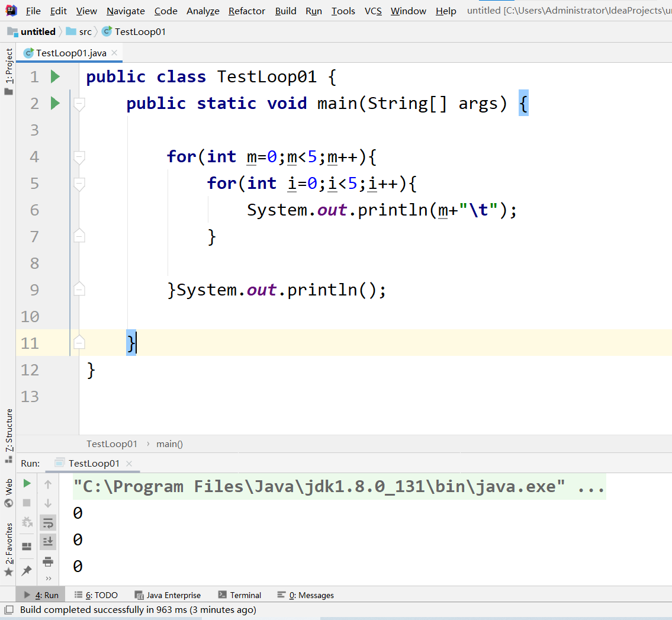
Task: Click the src breadcrumb in navigation bar
Action: tap(85, 31)
